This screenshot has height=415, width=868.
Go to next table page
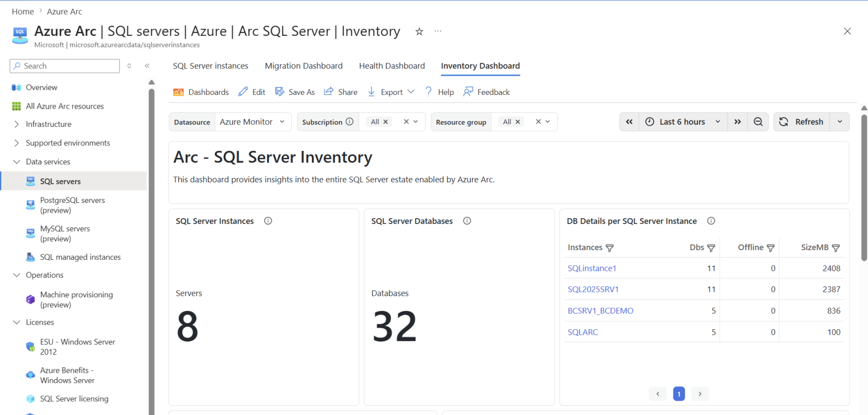pyautogui.click(x=700, y=394)
